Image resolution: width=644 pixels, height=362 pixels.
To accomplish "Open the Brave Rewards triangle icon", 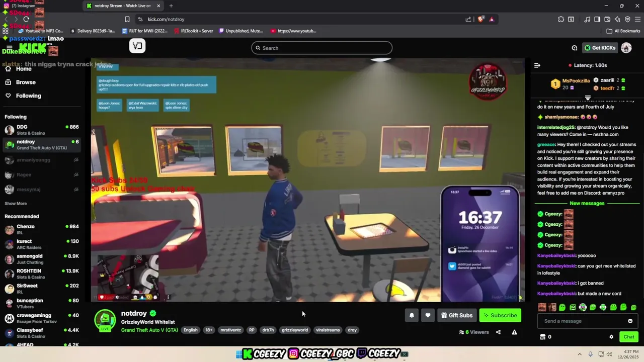I will point(492,19).
